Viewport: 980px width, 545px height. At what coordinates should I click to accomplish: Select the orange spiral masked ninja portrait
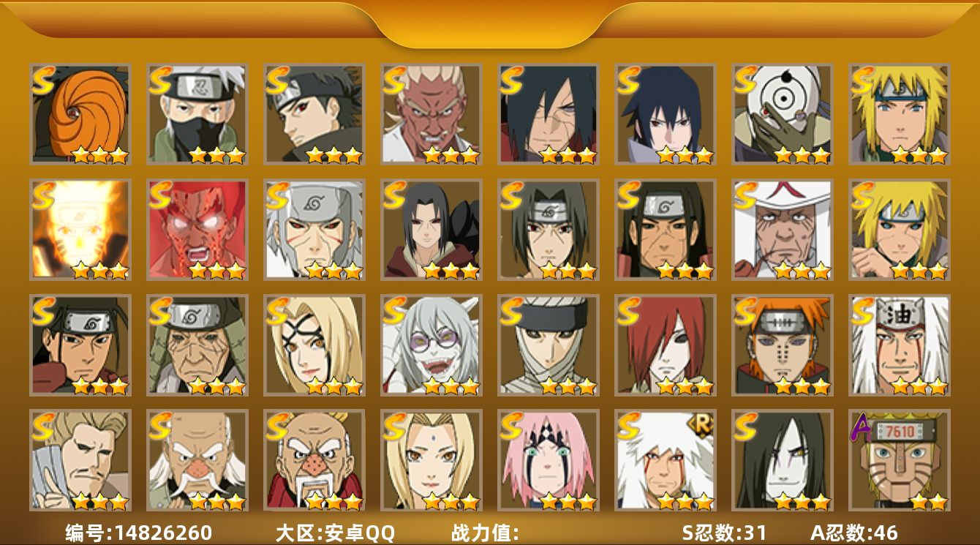[80, 114]
